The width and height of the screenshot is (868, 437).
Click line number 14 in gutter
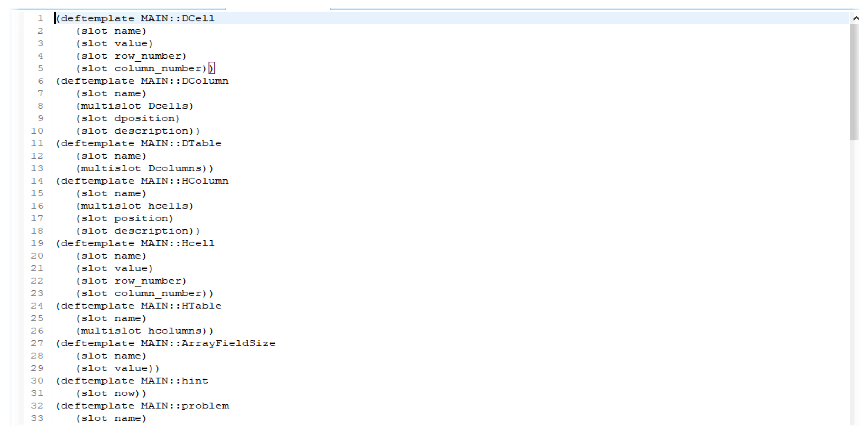pyautogui.click(x=37, y=181)
